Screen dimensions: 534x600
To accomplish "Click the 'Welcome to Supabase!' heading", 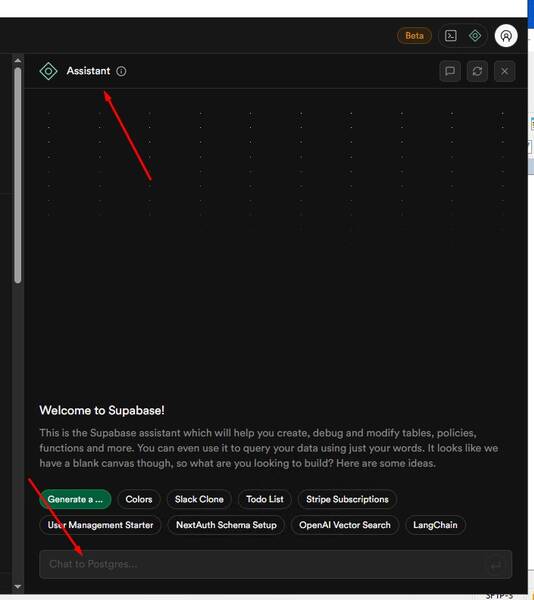I will 102,411.
